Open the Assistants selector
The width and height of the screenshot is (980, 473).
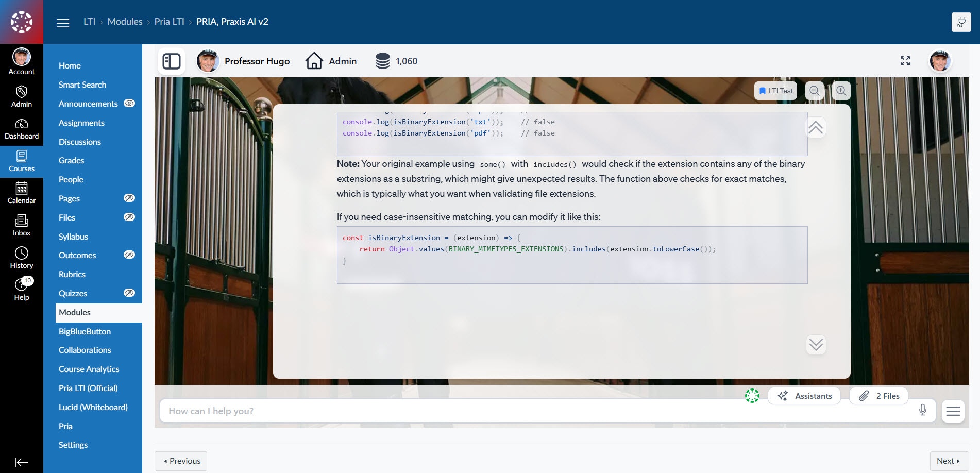click(x=804, y=396)
